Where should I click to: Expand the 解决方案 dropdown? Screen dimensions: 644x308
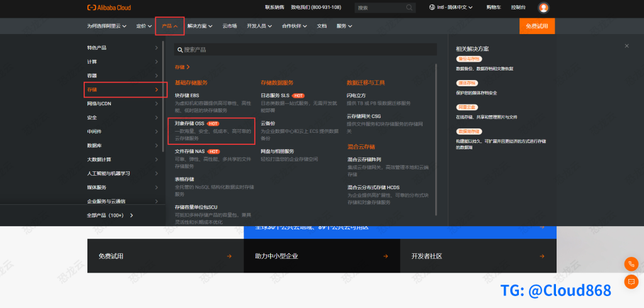pos(199,26)
